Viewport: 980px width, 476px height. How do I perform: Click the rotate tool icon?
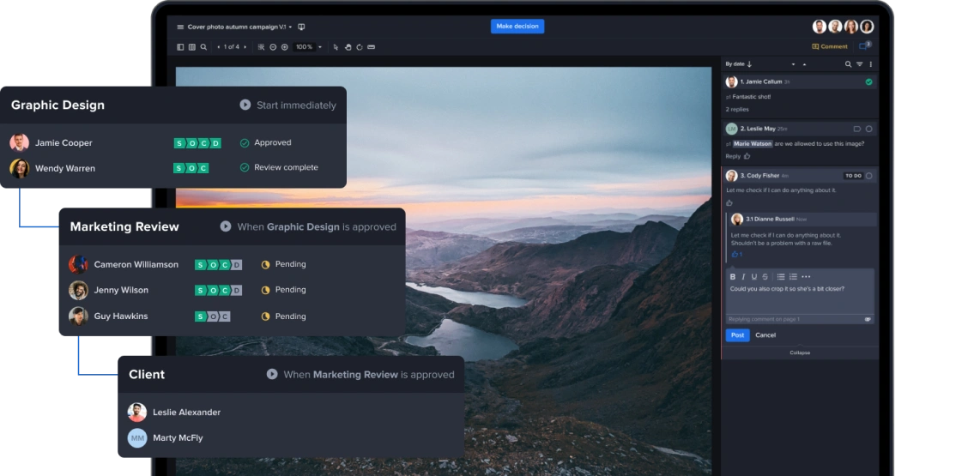[x=359, y=47]
